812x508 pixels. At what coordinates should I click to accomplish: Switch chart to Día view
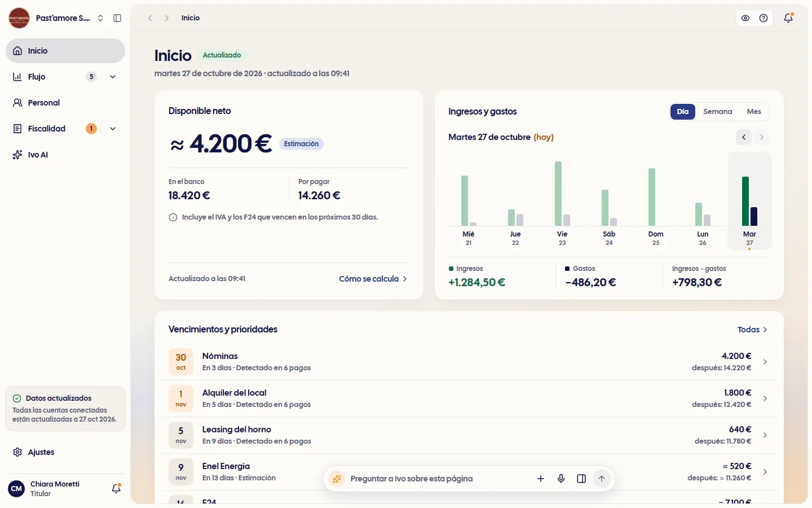(x=683, y=112)
